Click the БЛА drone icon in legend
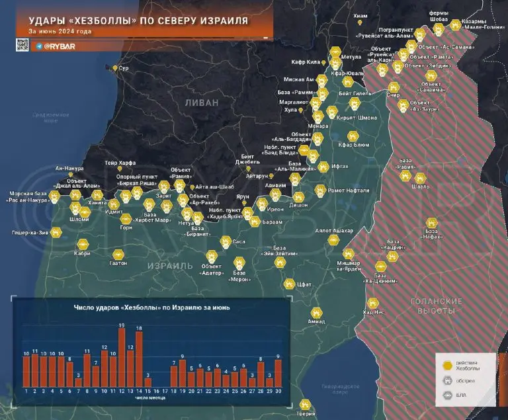 448,396
